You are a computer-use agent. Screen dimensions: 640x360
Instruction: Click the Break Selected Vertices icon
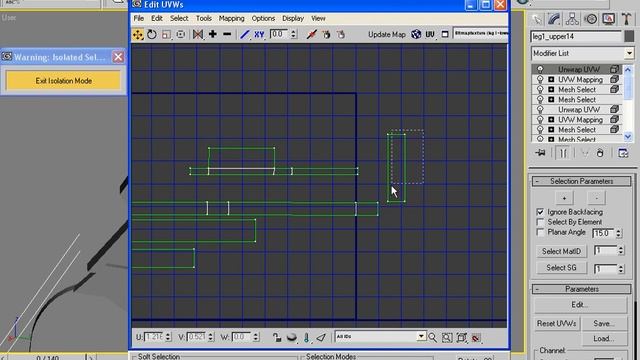[x=311, y=35]
